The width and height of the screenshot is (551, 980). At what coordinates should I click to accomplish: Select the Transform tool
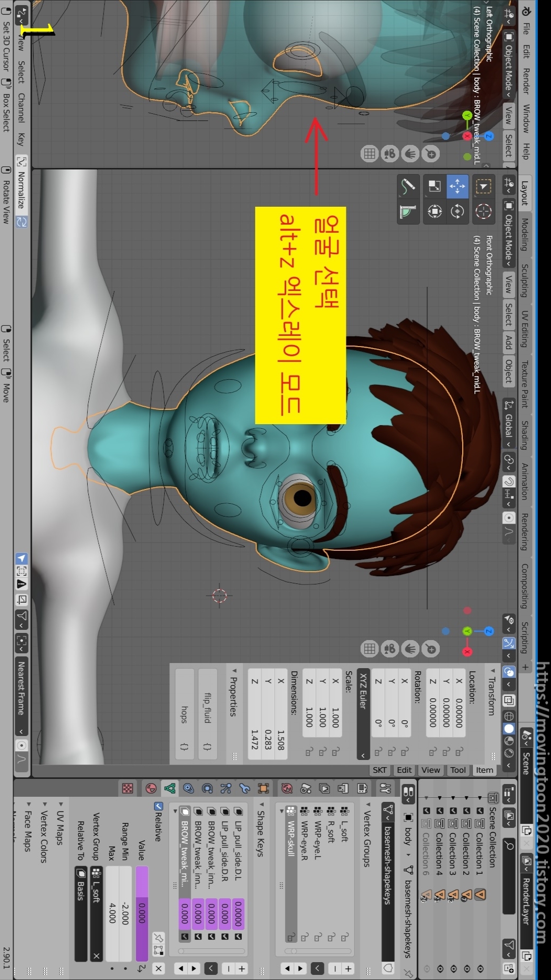click(435, 211)
